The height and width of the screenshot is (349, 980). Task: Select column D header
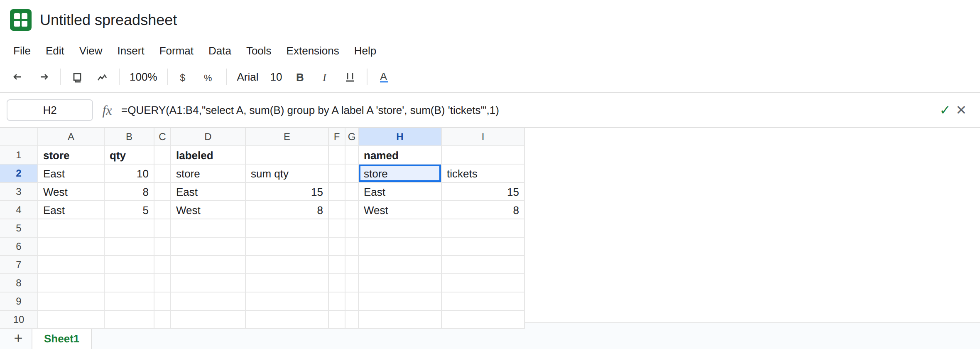pos(208,137)
